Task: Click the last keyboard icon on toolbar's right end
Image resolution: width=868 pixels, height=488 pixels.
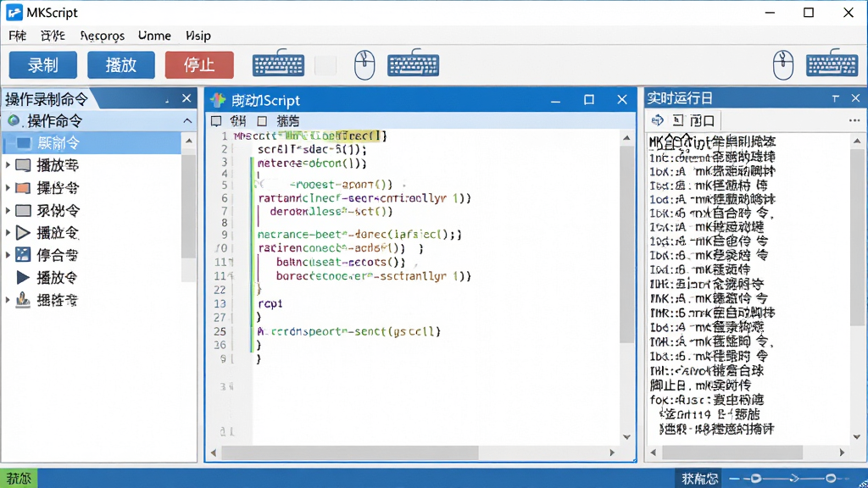Action: click(x=832, y=64)
